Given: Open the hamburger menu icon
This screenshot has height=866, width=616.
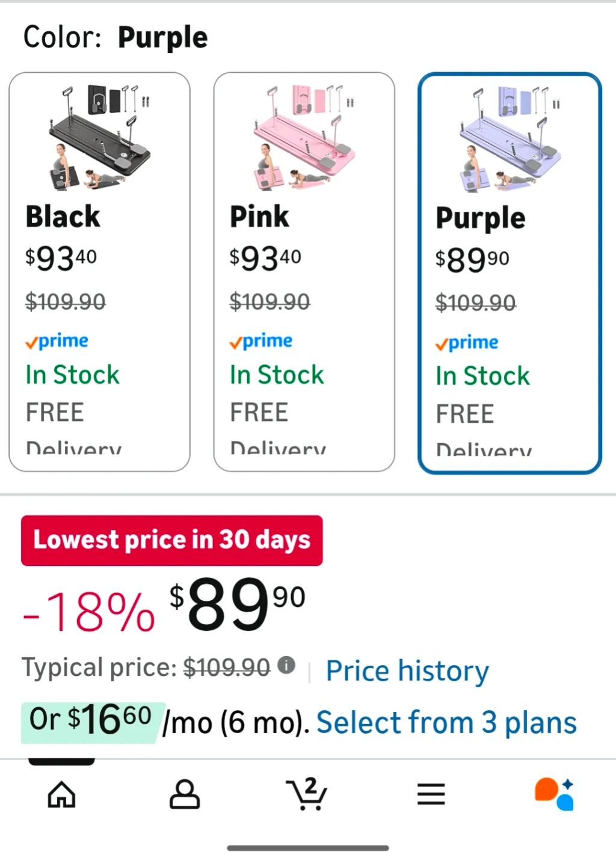Looking at the screenshot, I should pos(431,794).
